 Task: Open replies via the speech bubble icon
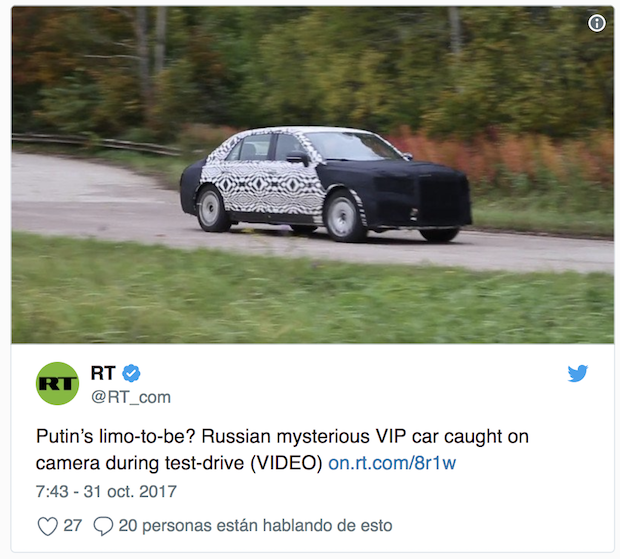pyautogui.click(x=103, y=526)
